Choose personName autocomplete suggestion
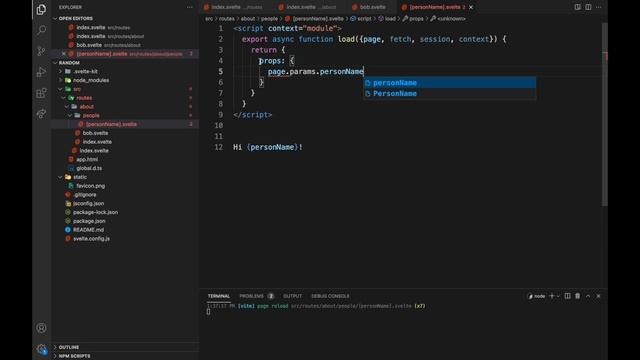This screenshot has width=640, height=360. (x=450, y=83)
